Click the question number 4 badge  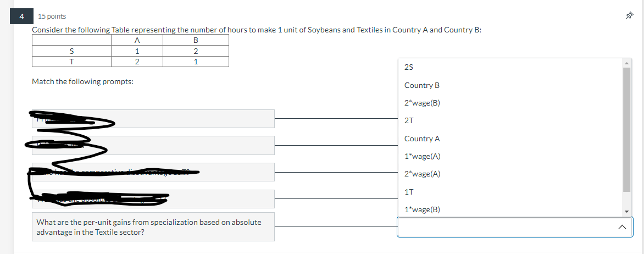[x=22, y=16]
